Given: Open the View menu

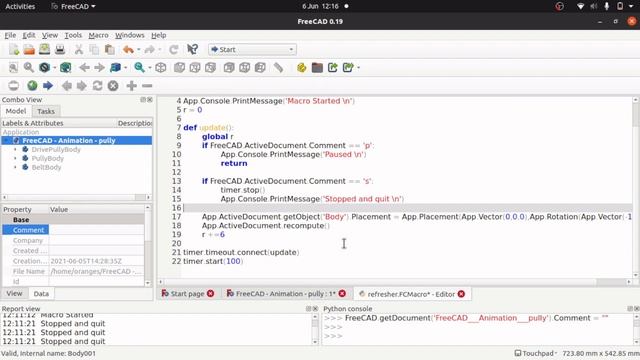Looking at the screenshot, I should point(50,35).
